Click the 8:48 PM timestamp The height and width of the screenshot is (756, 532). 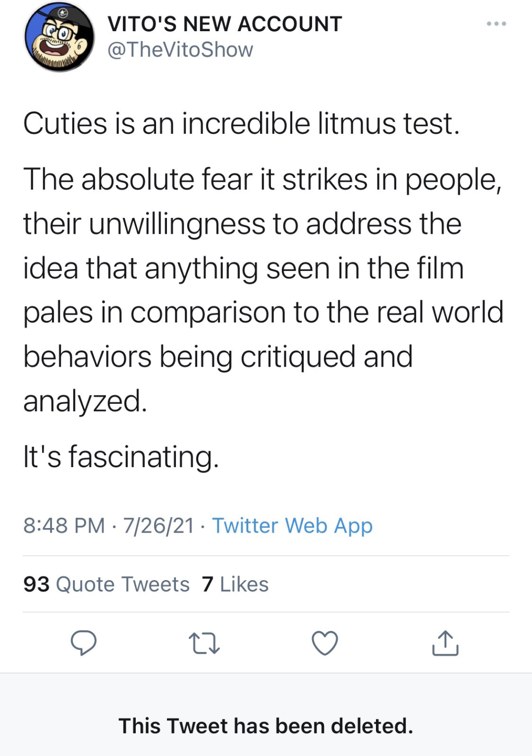(x=64, y=526)
